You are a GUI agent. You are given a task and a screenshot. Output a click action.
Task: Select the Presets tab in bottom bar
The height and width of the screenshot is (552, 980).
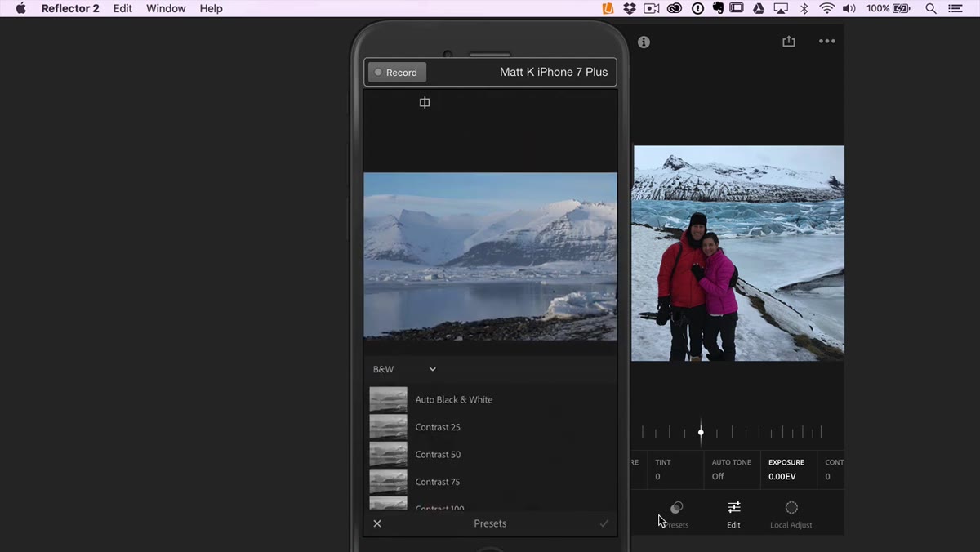click(676, 514)
